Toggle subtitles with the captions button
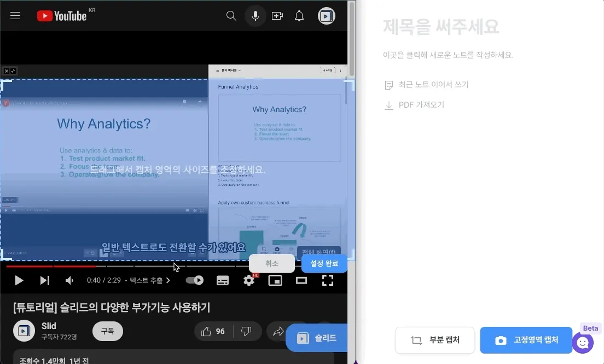Image resolution: width=604 pixels, height=364 pixels. 223,280
